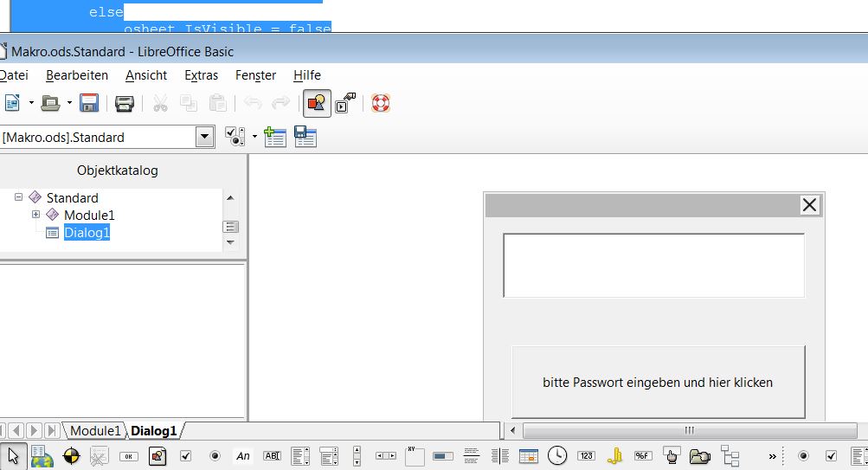The image size is (868, 470).
Task: Open LibreOffice Help via the lifebuoy icon
Action: pyautogui.click(x=381, y=104)
